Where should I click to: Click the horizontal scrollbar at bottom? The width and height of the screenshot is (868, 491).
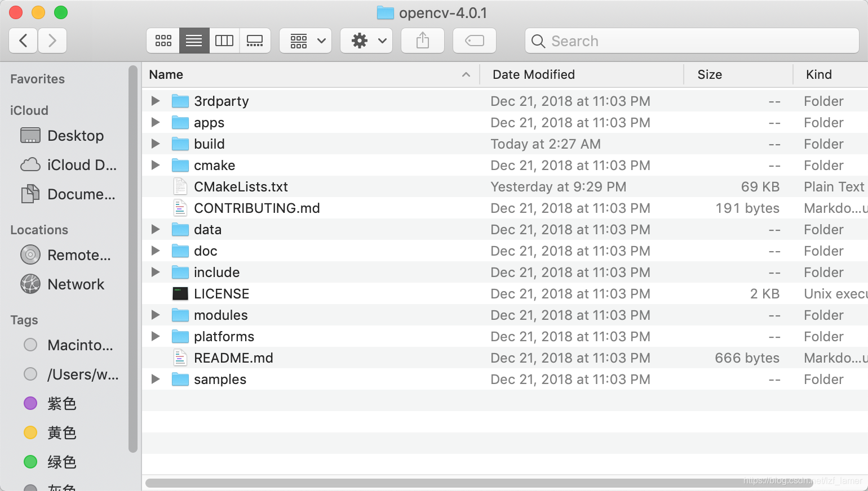(x=479, y=483)
